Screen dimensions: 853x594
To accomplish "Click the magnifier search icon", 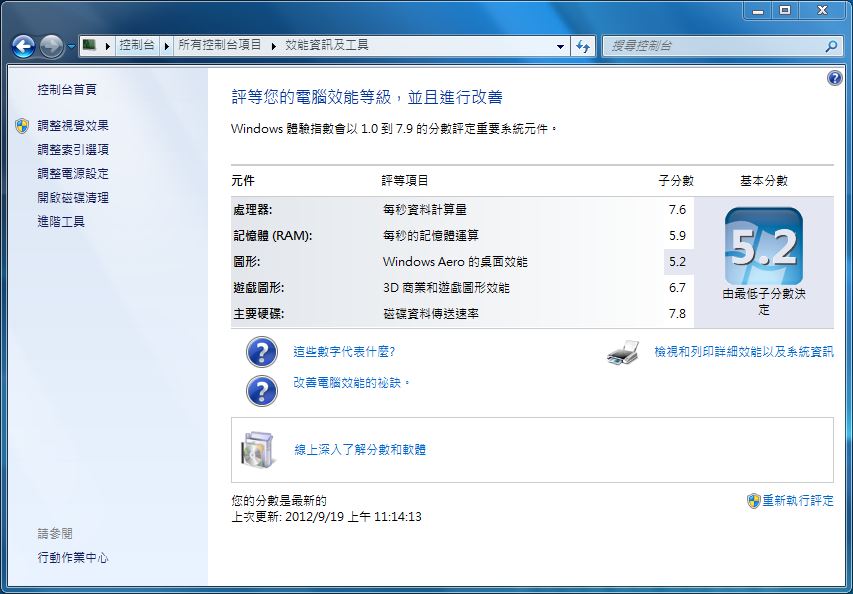I will 831,47.
